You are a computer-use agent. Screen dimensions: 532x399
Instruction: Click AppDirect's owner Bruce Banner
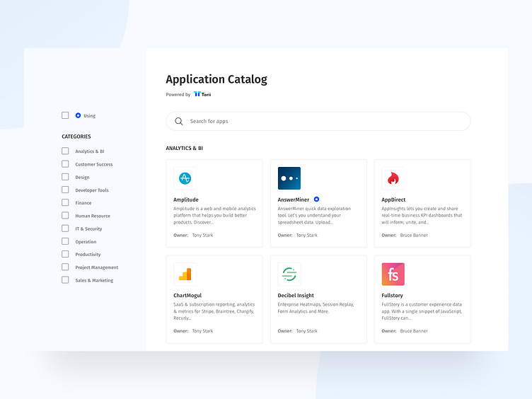(414, 235)
